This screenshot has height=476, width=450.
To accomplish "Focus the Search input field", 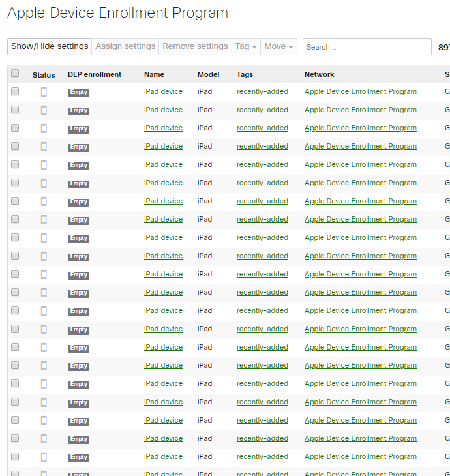I will click(367, 47).
